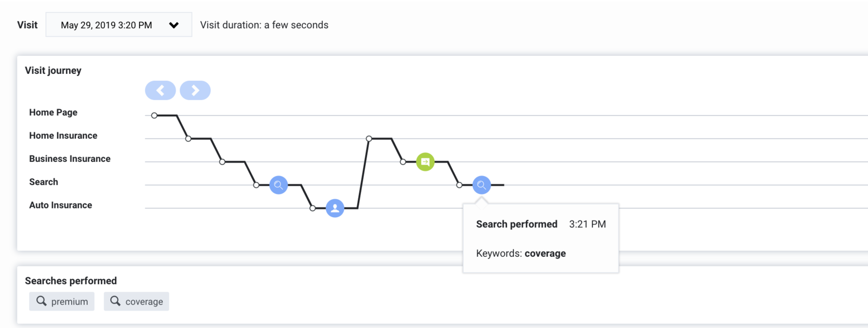Click magnifier icon in premium search tag
868x328 pixels.
click(x=41, y=301)
